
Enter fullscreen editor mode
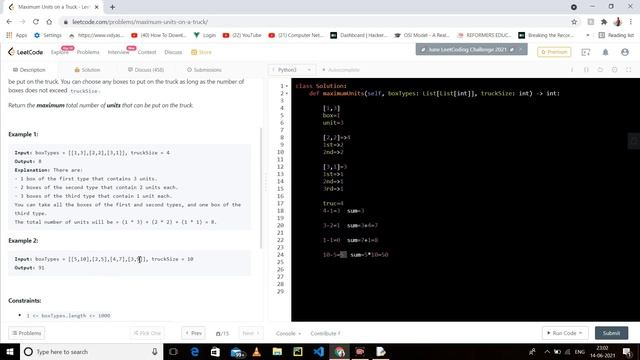[629, 70]
